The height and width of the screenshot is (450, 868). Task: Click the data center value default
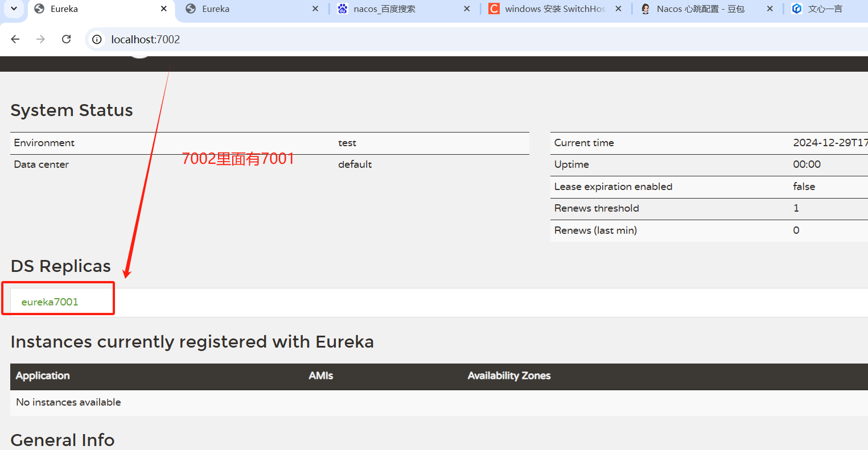[355, 164]
